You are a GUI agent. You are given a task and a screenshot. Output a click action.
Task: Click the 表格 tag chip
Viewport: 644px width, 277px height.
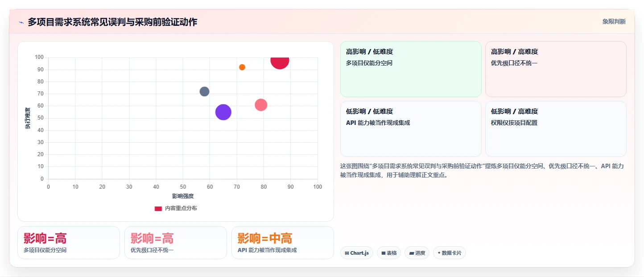[389, 253]
